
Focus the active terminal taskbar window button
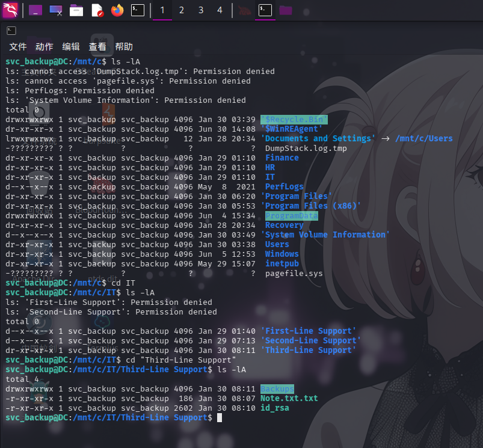[x=265, y=10]
